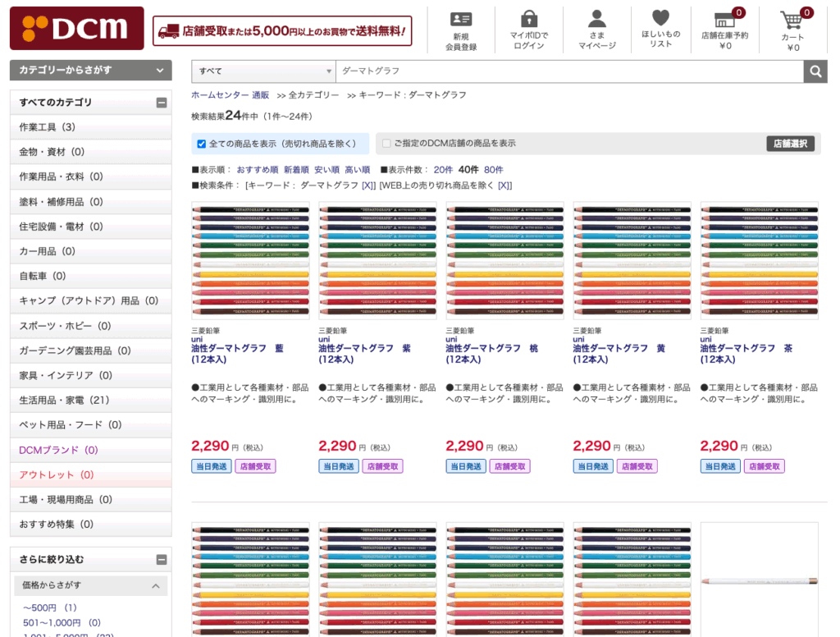The height and width of the screenshot is (637, 840).
Task: Click 店舗受取 badge on 藍 product
Action: coord(256,466)
